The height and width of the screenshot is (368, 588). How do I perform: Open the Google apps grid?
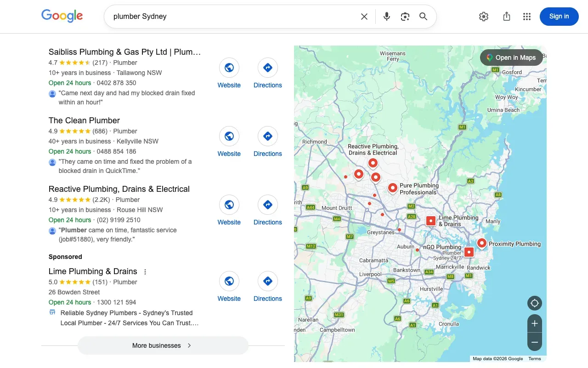(x=527, y=17)
